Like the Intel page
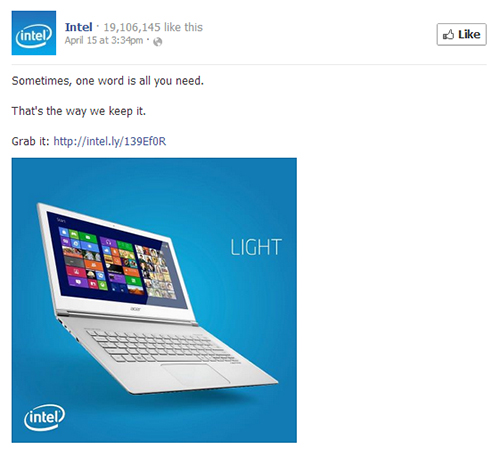This screenshot has height=450, width=500. point(461,35)
